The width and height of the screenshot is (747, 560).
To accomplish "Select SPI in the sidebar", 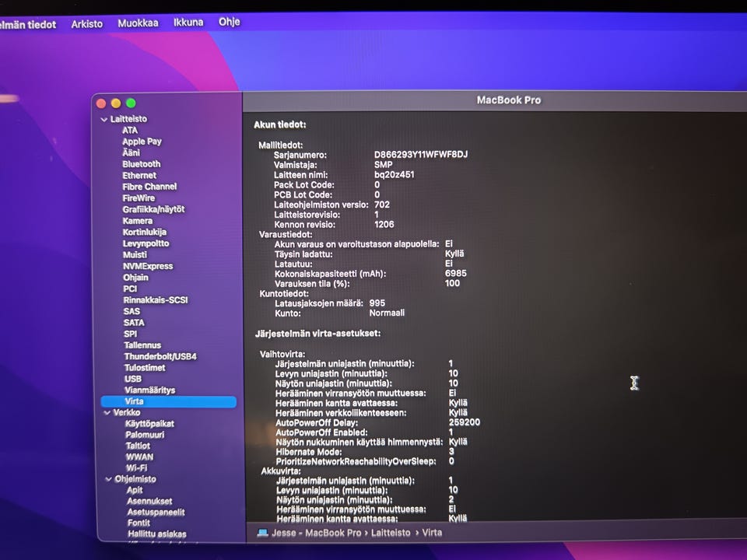I will coord(130,334).
